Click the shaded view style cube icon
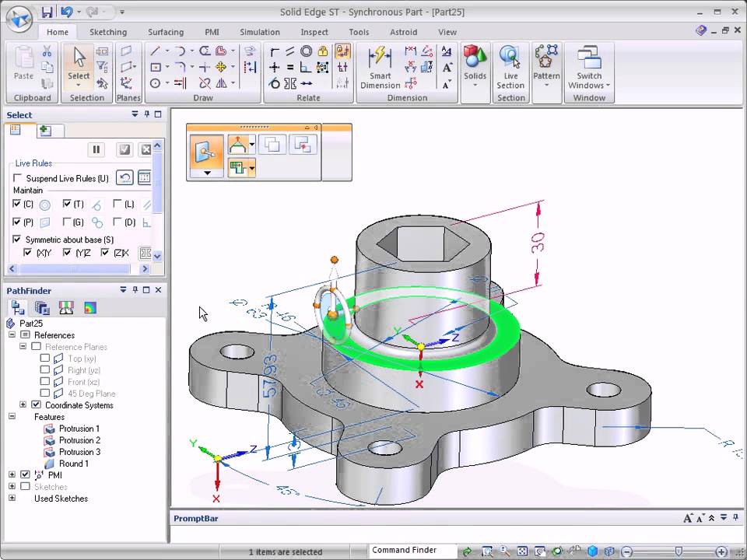Image resolution: width=747 pixels, height=560 pixels. (592, 551)
